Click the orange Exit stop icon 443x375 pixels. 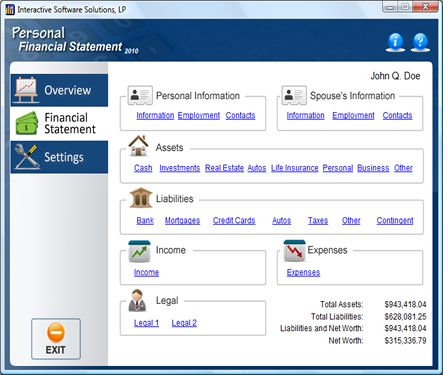click(56, 332)
